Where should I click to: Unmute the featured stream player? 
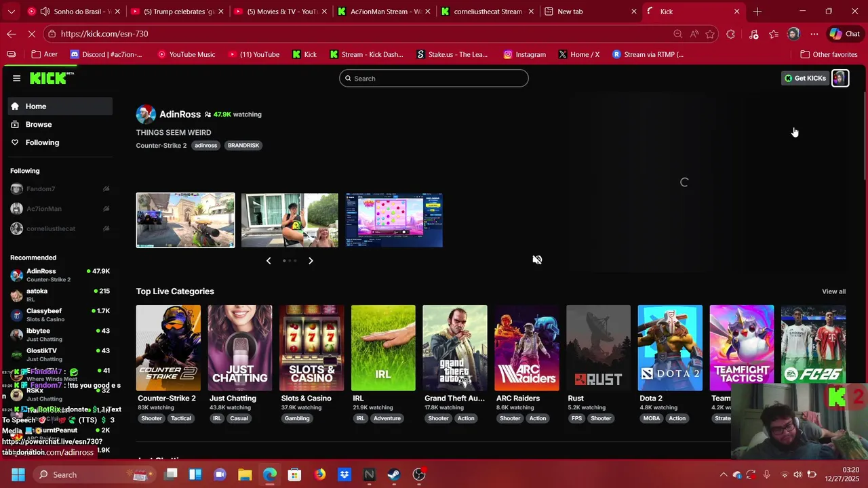tap(537, 260)
